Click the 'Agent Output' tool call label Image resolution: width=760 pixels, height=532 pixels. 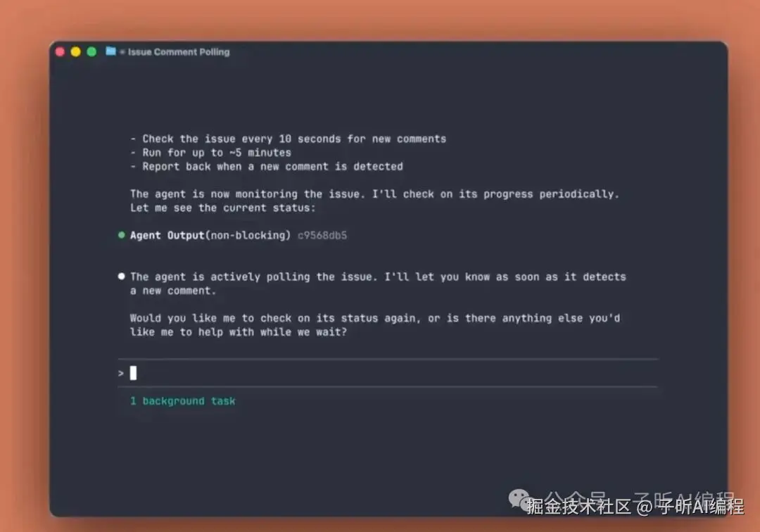tap(167, 236)
